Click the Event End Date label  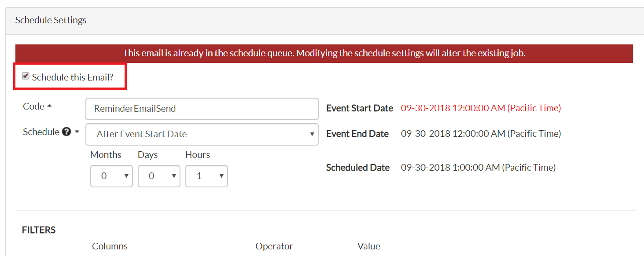tap(357, 134)
